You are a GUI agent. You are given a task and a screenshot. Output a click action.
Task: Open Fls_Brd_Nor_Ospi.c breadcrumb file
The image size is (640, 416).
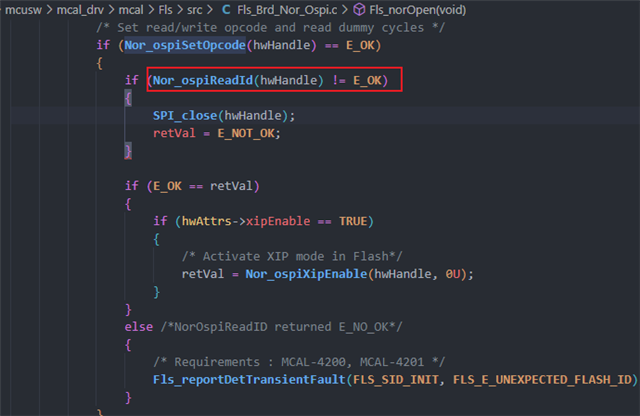(x=287, y=10)
